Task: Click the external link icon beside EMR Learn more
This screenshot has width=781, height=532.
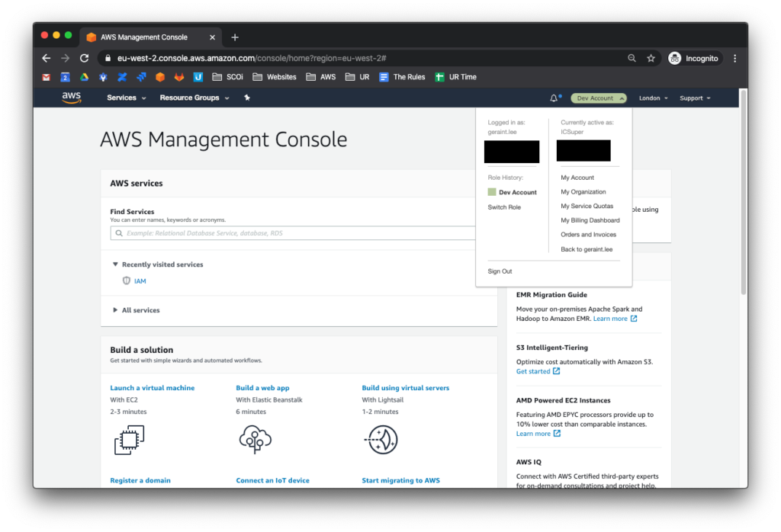Action: click(x=634, y=319)
